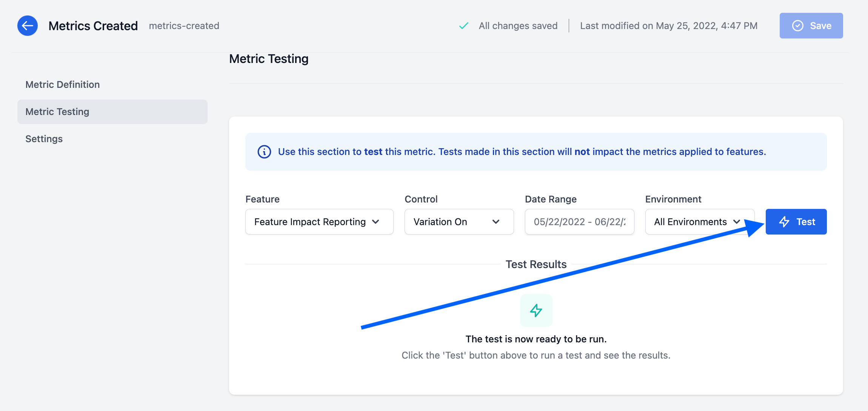Open the Variation On control dropdown

click(459, 222)
